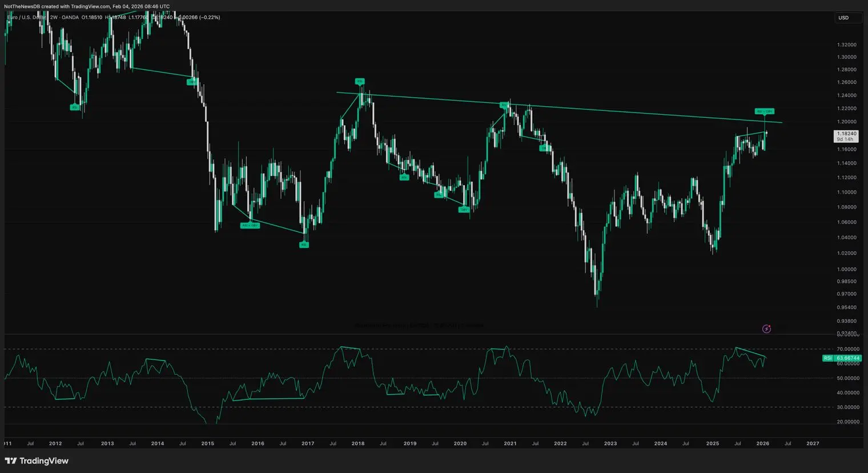Click the purple lightning bolt replay icon
This screenshot has height=473, width=868.
(766, 328)
